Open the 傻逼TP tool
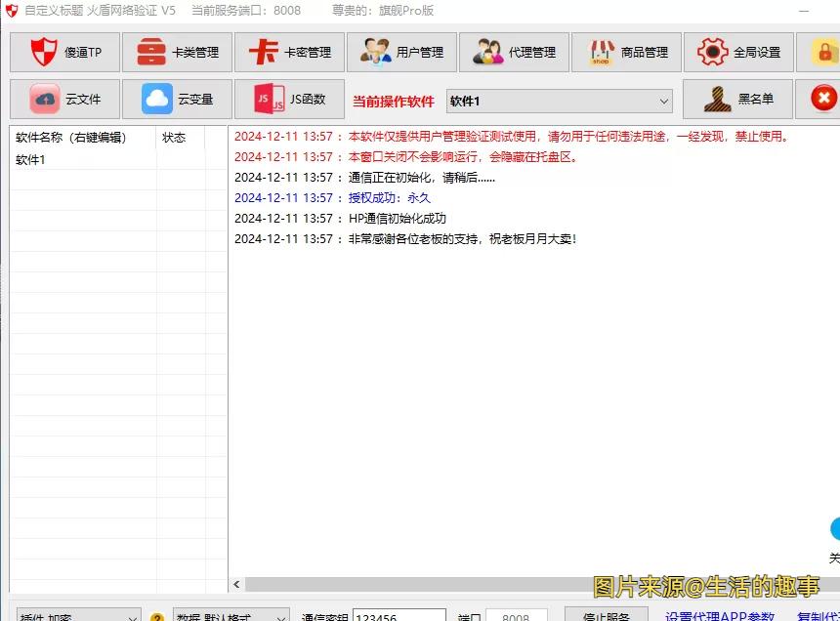The width and height of the screenshot is (840, 621). [x=63, y=53]
